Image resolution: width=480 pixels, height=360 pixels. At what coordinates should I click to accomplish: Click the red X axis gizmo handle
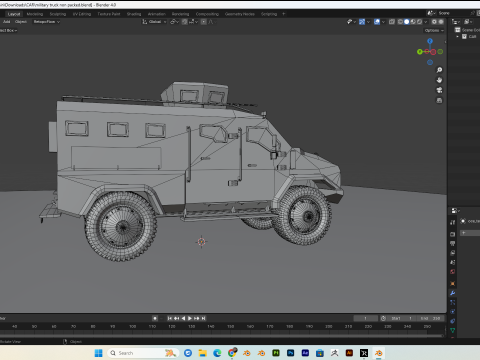point(433,52)
